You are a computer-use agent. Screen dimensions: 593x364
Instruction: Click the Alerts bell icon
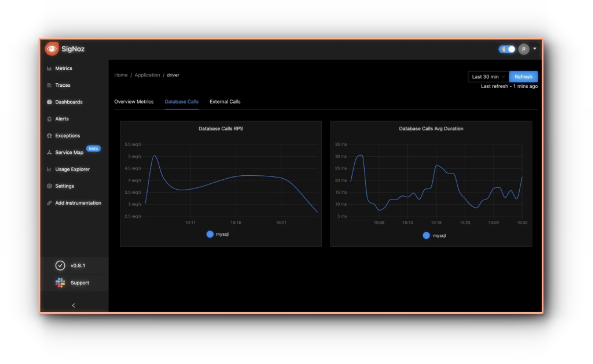49,119
